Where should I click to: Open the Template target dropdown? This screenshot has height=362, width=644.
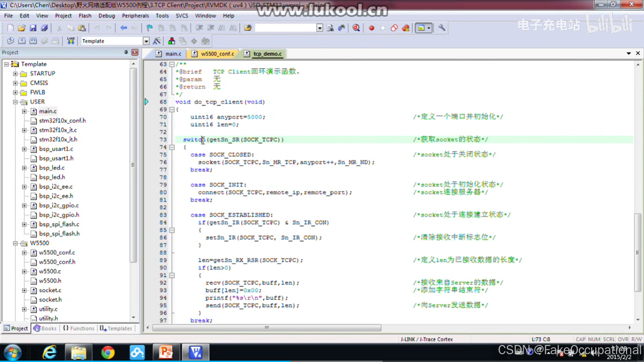[146, 41]
